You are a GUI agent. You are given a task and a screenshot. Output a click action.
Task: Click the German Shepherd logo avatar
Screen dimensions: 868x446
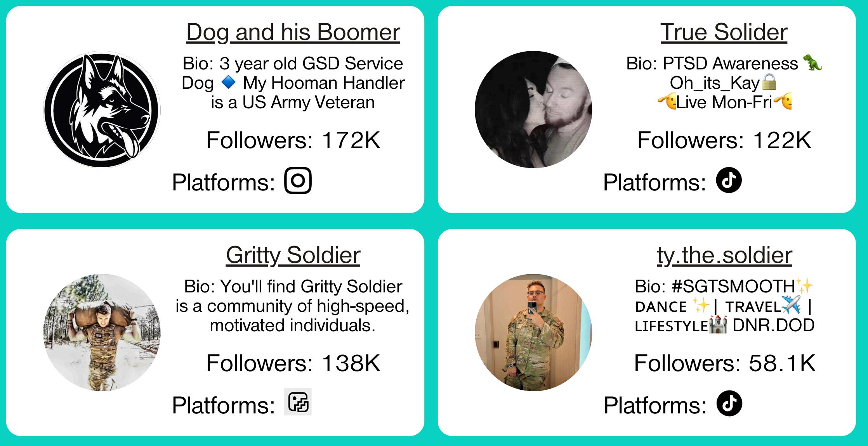coord(102,110)
